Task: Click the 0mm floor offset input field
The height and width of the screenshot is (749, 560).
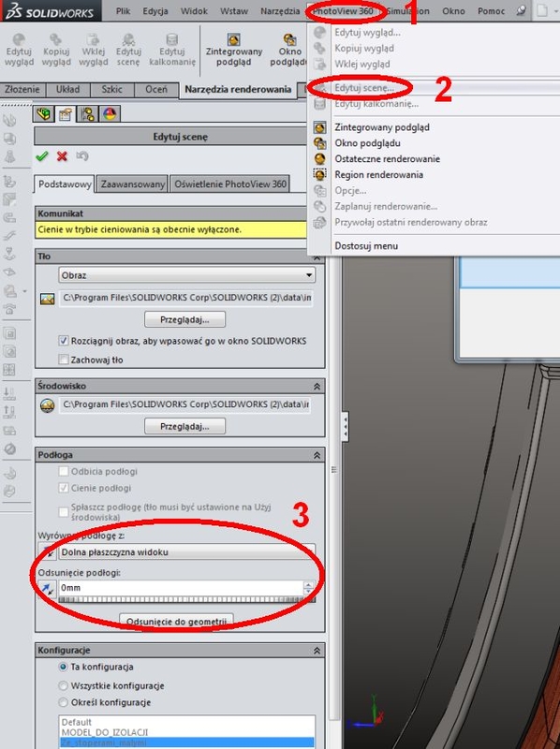Action: tap(182, 588)
